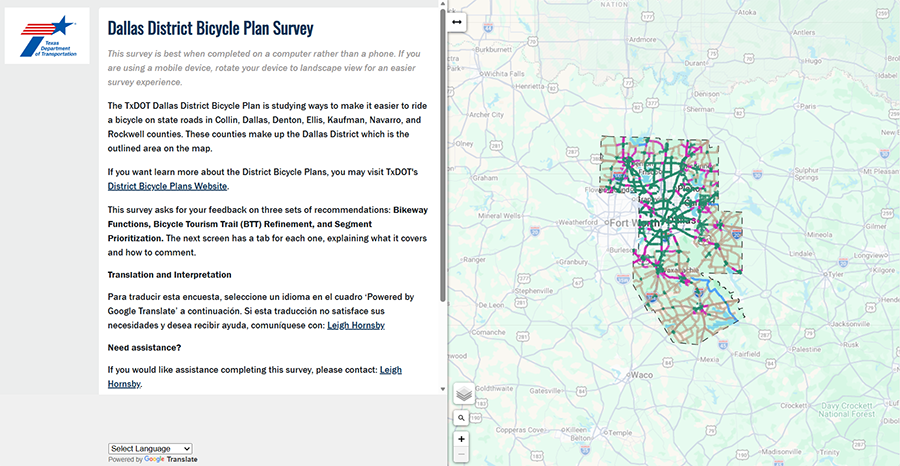Click the scroll up arrow of survey panel
This screenshot has height=466, width=900.
click(443, 4)
